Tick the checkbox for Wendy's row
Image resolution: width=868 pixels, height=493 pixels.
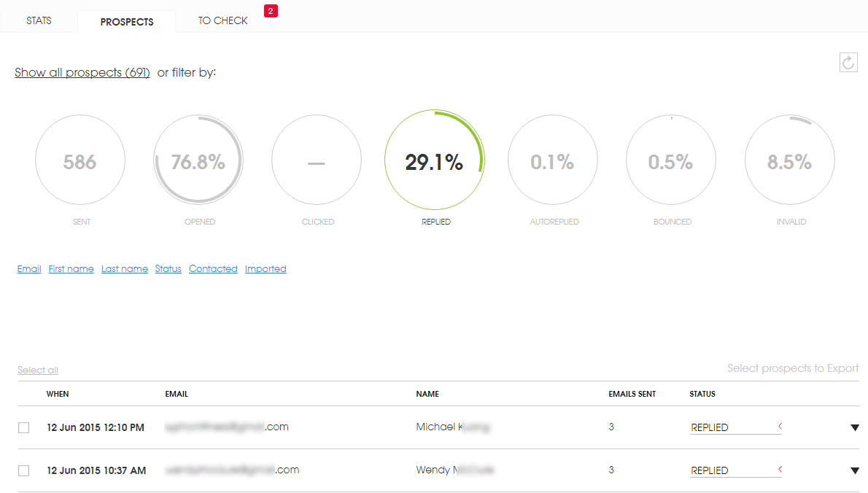[24, 471]
